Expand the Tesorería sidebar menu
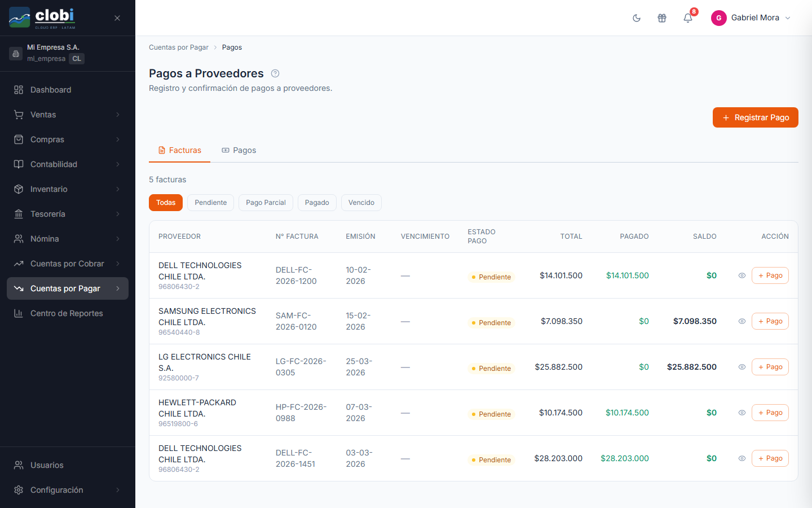The height and width of the screenshot is (508, 812). pyautogui.click(x=68, y=214)
